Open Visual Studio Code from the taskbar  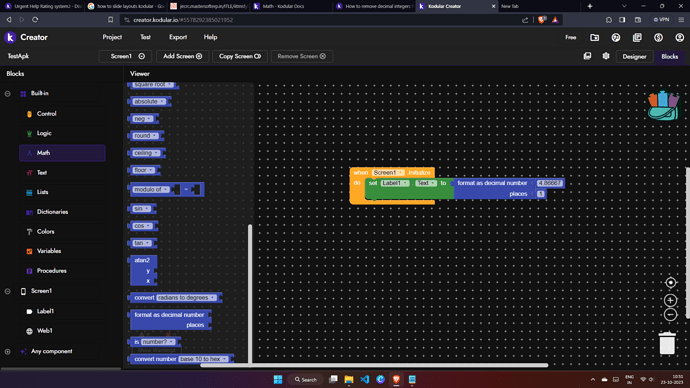pyautogui.click(x=365, y=379)
